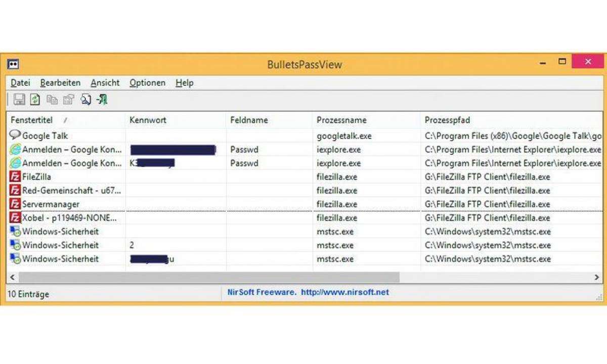
Task: Click the Find magnifier toolbar icon
Action: tap(85, 100)
